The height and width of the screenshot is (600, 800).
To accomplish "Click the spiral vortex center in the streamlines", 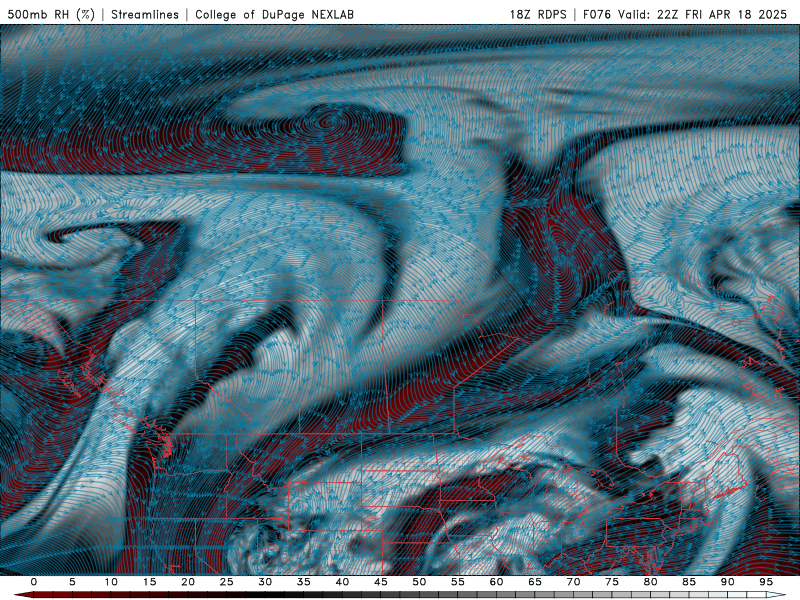I will click(329, 122).
